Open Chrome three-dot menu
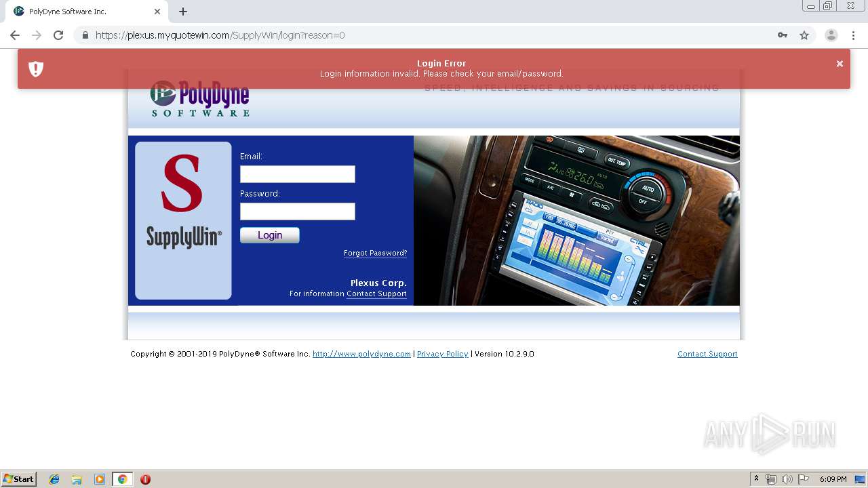The image size is (868, 488). 853,35
